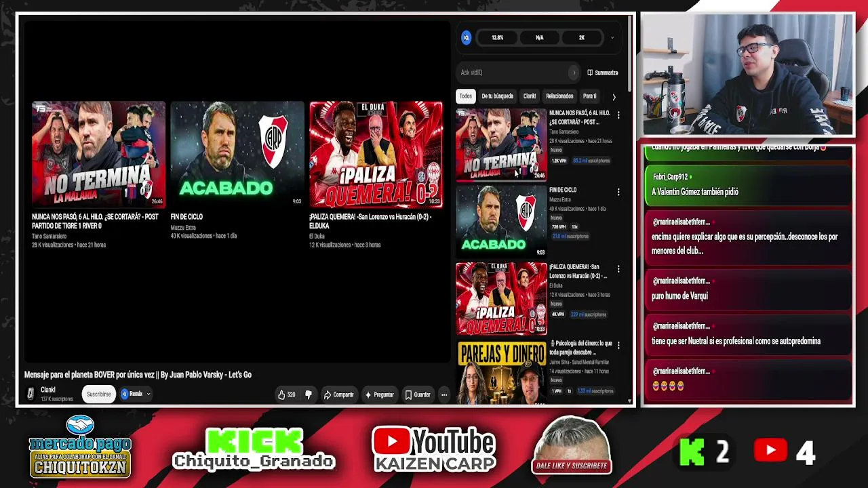Open Clank! channel avatar
Screen dimensions: 868x488
31,394
